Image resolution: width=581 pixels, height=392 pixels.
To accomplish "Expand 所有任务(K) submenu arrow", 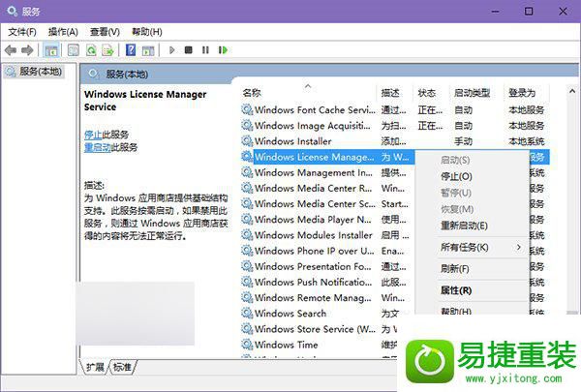I will 519,247.
